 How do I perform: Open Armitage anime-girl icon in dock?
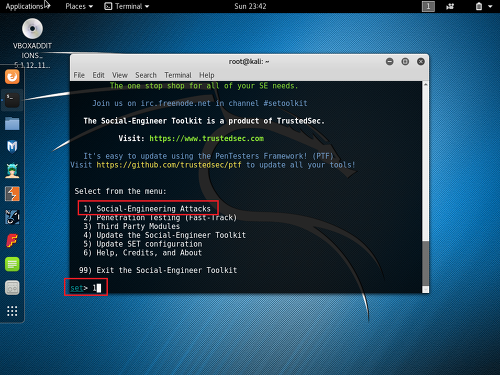coord(12,170)
